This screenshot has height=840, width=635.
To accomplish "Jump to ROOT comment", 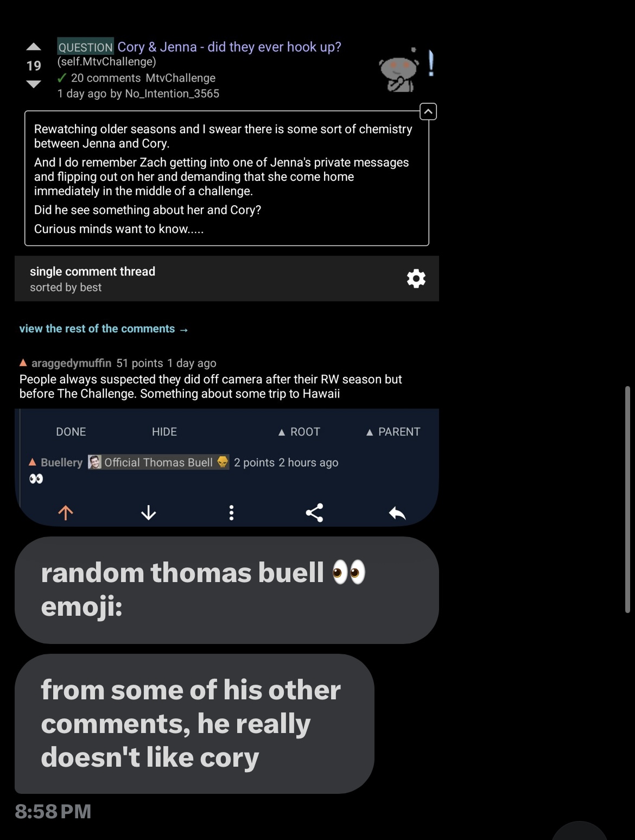I will coord(299,432).
